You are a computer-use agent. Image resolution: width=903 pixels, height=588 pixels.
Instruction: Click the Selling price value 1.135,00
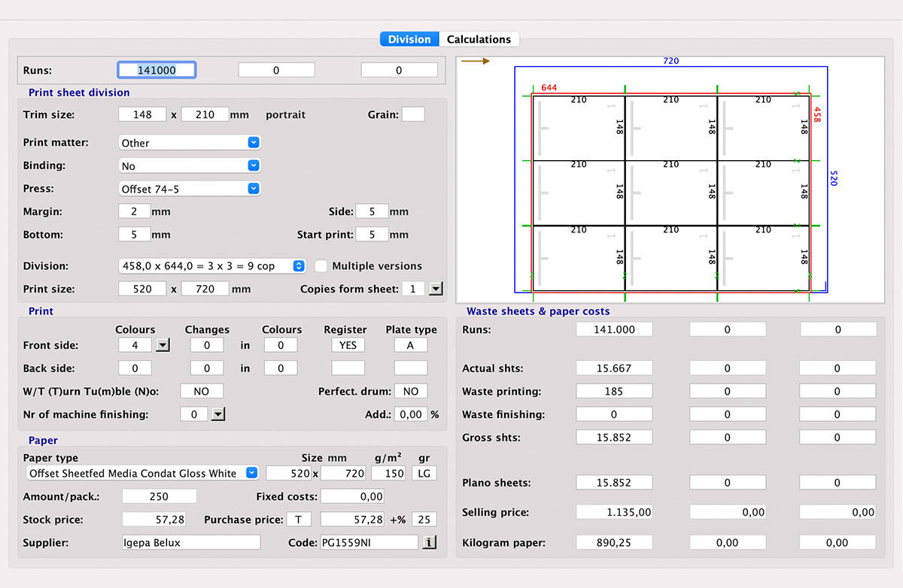pos(614,511)
